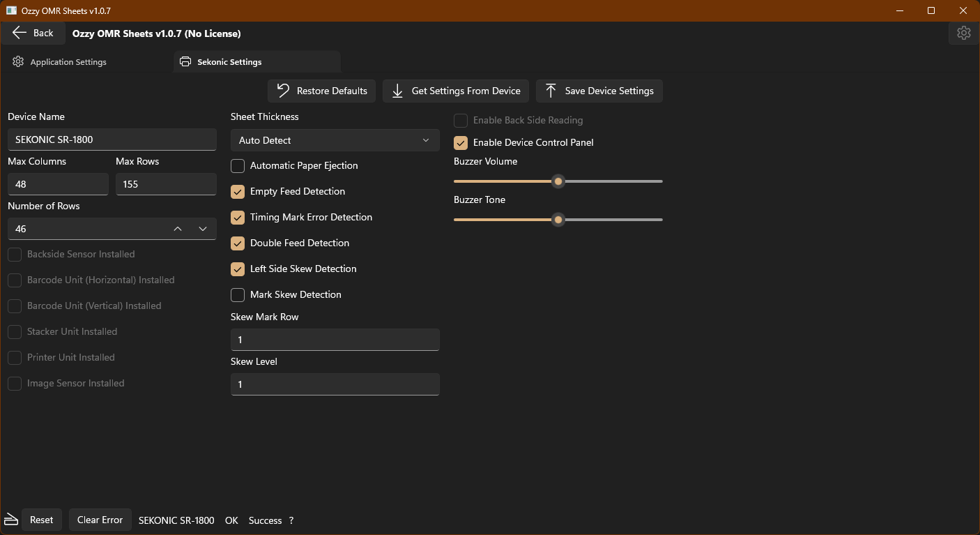The height and width of the screenshot is (535, 980).
Task: Click the undo icon on Restore Defaults
Action: (282, 91)
